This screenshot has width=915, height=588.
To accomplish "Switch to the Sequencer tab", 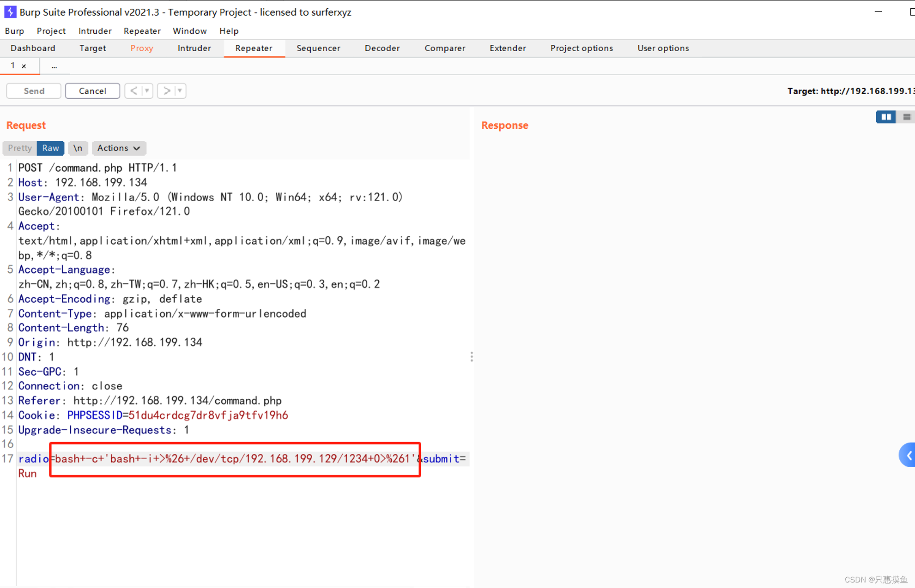I will (x=318, y=48).
